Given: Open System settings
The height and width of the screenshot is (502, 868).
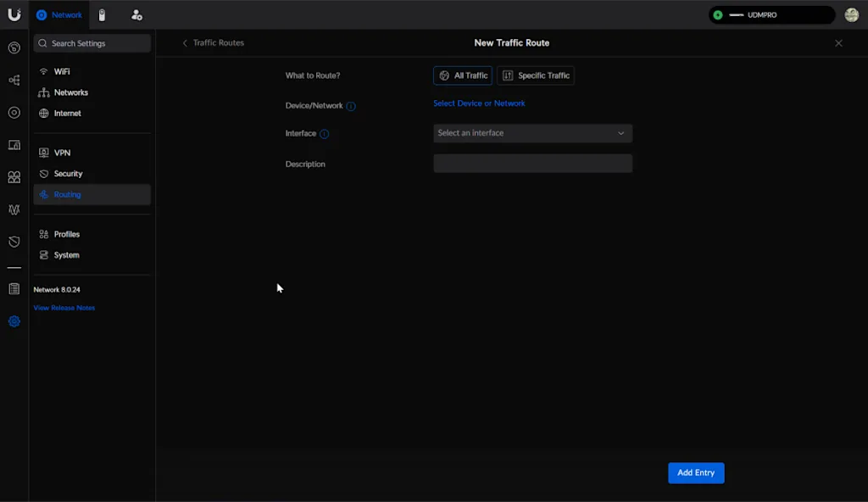Looking at the screenshot, I should click(x=92, y=255).
